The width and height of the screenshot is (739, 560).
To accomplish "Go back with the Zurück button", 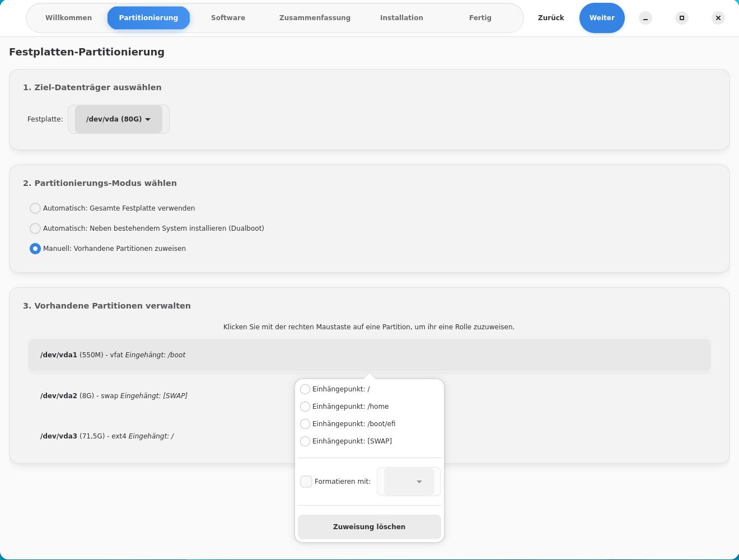I will click(551, 18).
